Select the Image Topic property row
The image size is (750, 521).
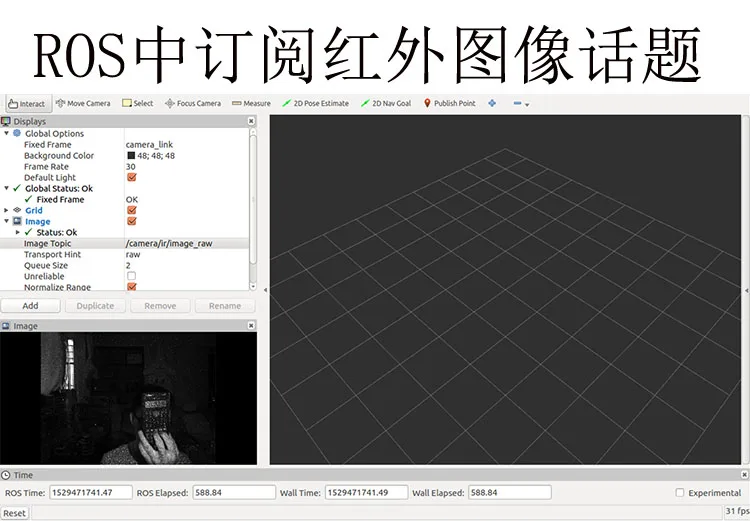coord(124,244)
